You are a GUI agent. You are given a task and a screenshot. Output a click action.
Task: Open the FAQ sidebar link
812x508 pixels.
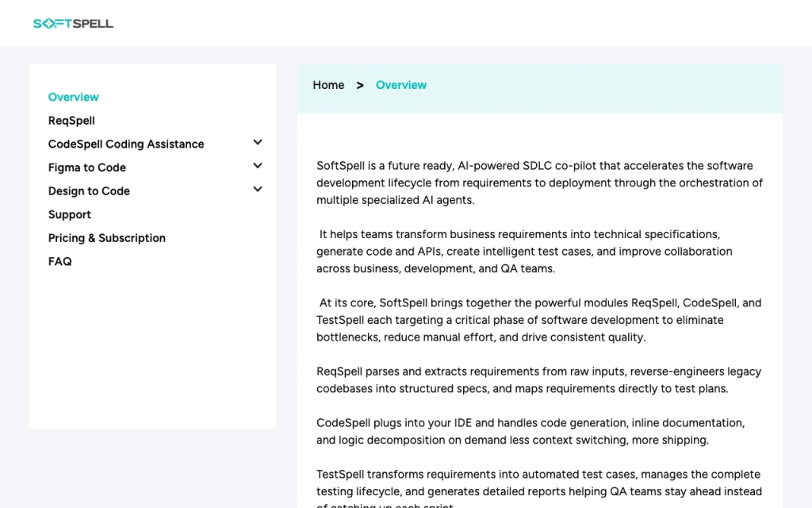(60, 261)
